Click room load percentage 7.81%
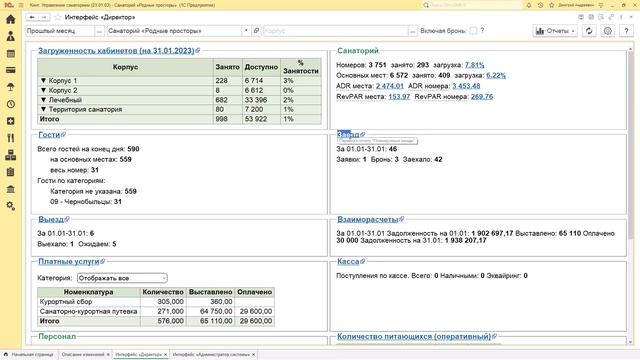The height and width of the screenshot is (360, 640). pyautogui.click(x=474, y=65)
